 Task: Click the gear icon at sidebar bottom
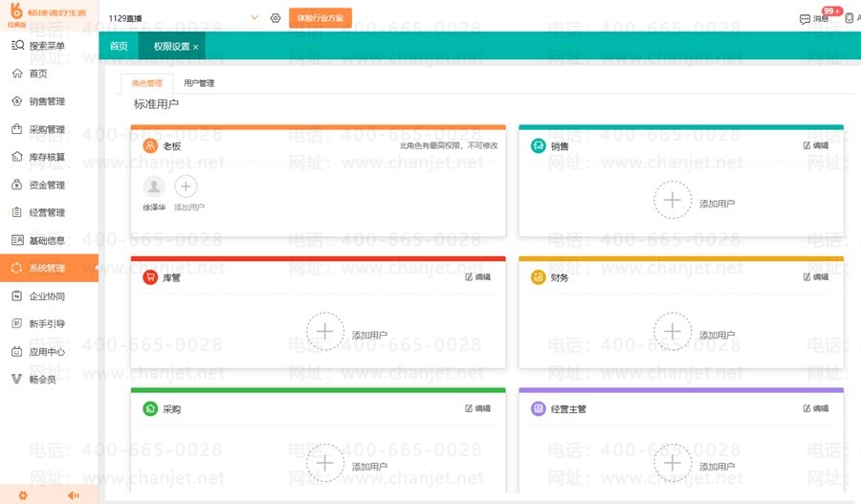tap(23, 495)
